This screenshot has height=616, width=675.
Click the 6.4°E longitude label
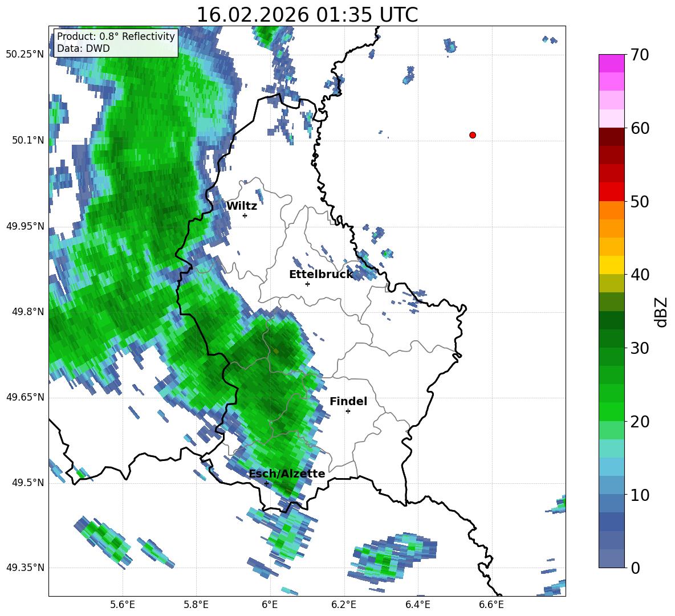[x=417, y=605]
